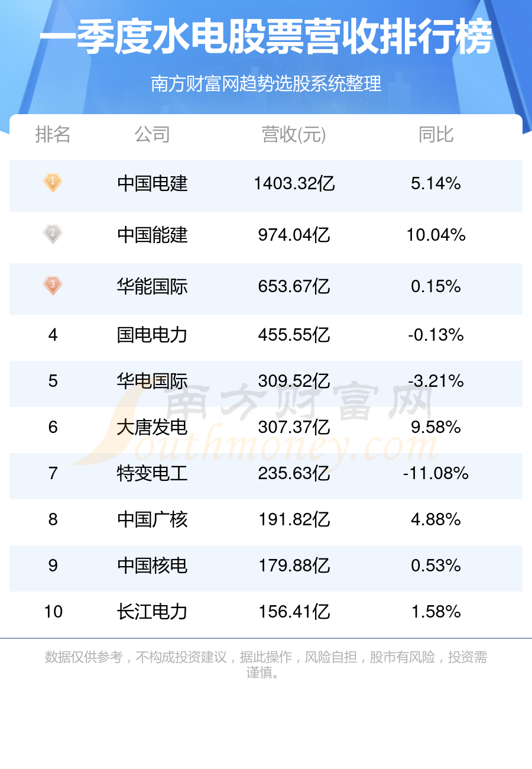Open company name 国电电力
Screen dimensions: 532x769
point(153,335)
